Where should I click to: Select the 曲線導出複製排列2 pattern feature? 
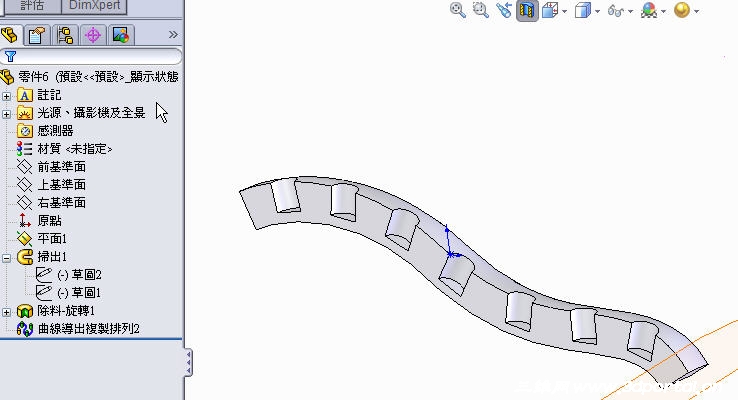89,328
